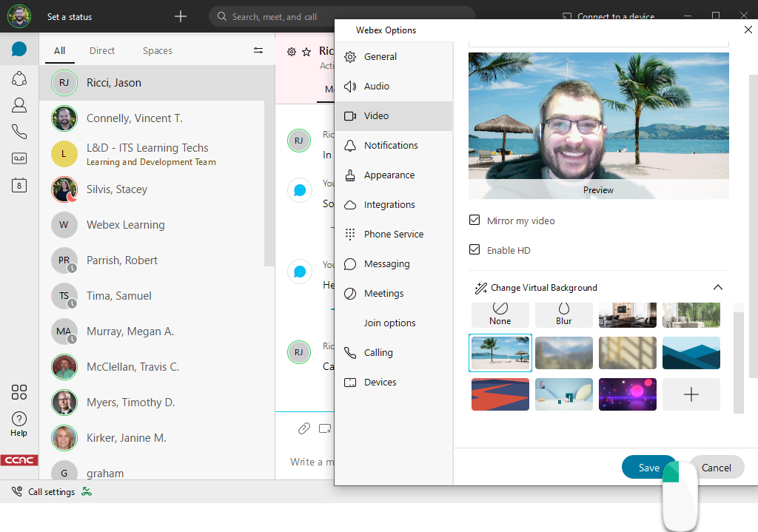758x532 pixels.
Task: Open Calling options section
Action: click(x=394, y=353)
